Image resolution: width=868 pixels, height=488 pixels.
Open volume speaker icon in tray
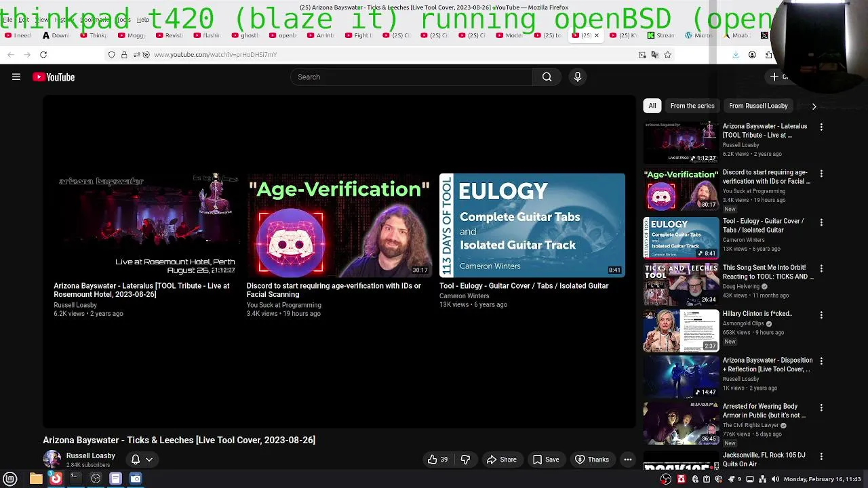775,479
